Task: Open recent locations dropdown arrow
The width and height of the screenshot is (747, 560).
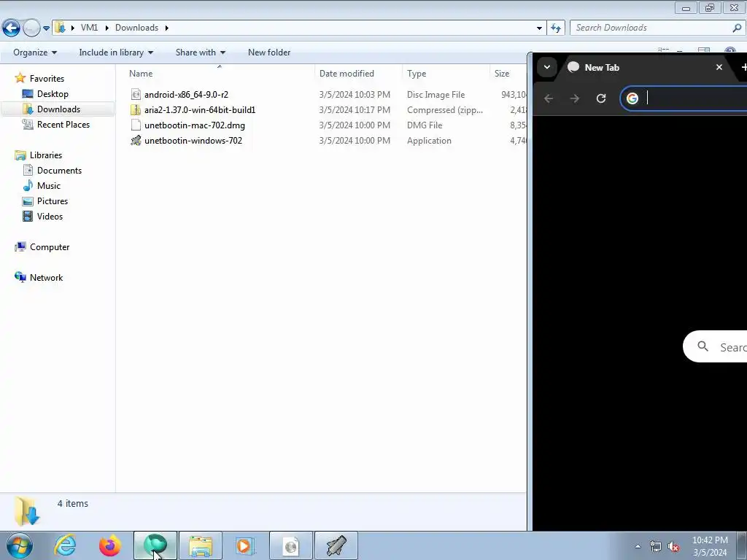Action: pyautogui.click(x=46, y=28)
